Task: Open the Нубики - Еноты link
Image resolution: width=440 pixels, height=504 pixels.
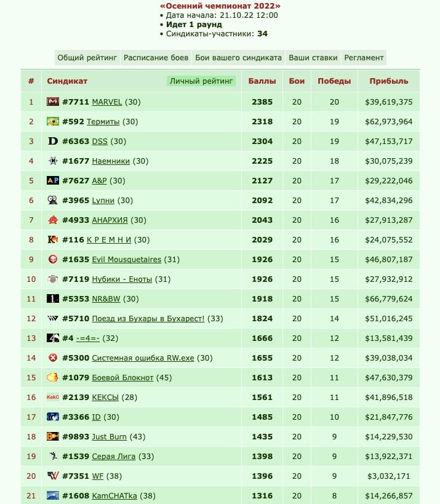Action: pyautogui.click(x=122, y=279)
